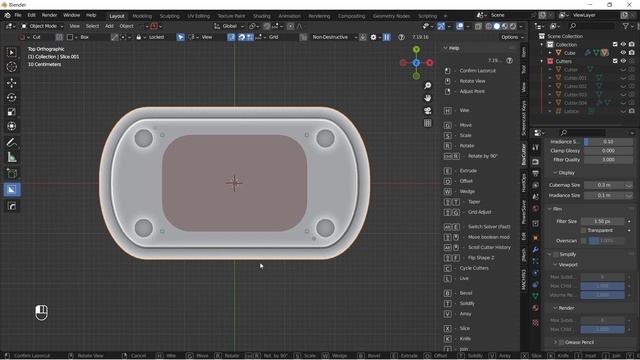Select the Annotate pencil tool
Screen dimensions: 640x360
pyautogui.click(x=11, y=142)
